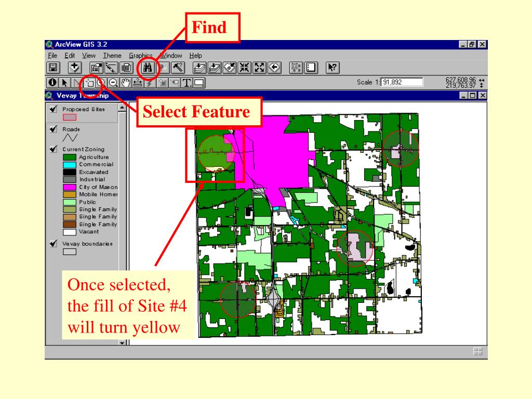Click the Add Theme button
Screen dimensions: 532x399
[x=74, y=68]
